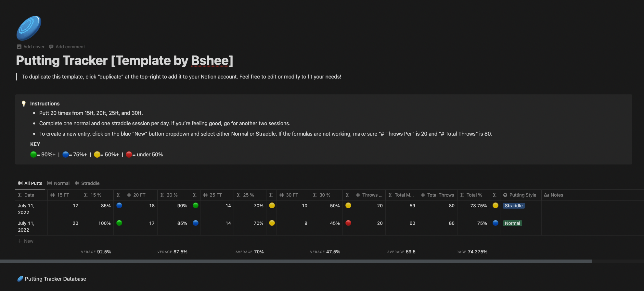Select the 18 cell under 20 FT
Screen dimensions: 644x291
(140, 209)
